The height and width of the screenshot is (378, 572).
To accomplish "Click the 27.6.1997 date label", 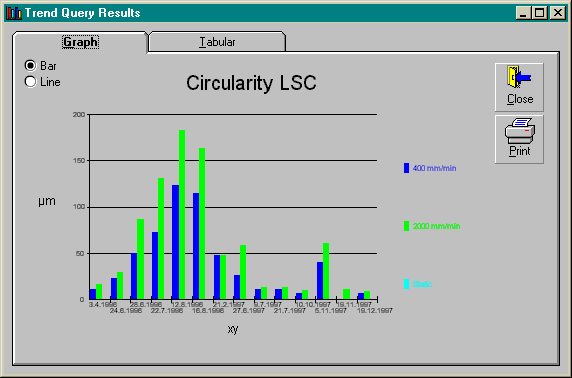I will pyautogui.click(x=248, y=310).
